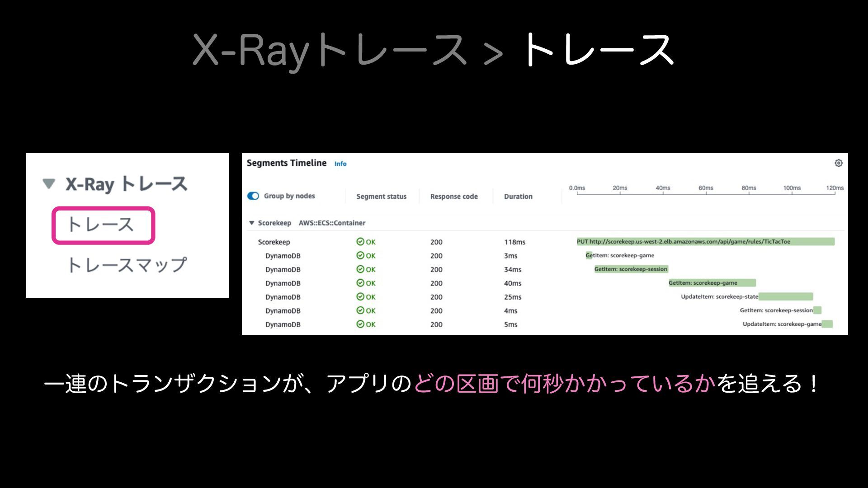This screenshot has height=488, width=868.
Task: Open the settings gear in Segments Timeline
Action: click(838, 163)
